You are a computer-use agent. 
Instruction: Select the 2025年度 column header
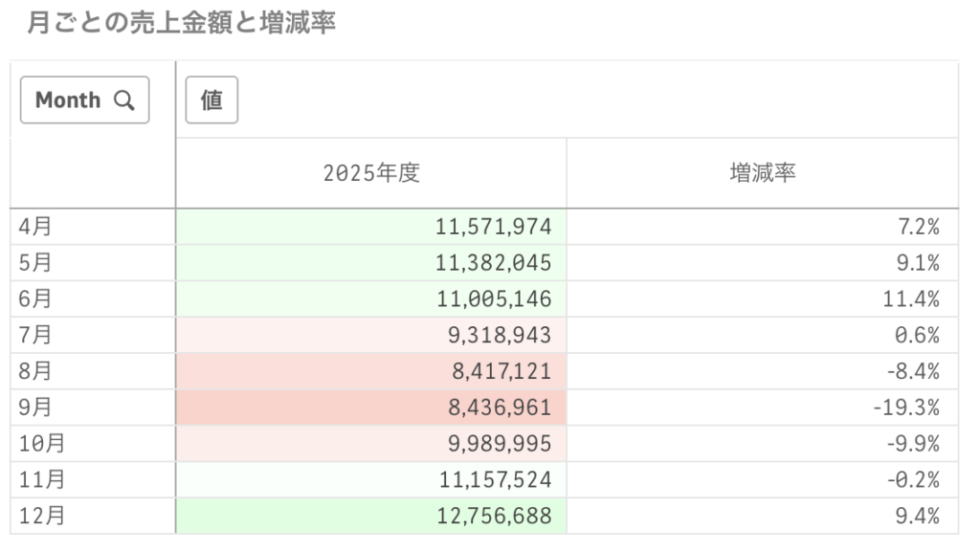click(x=371, y=173)
